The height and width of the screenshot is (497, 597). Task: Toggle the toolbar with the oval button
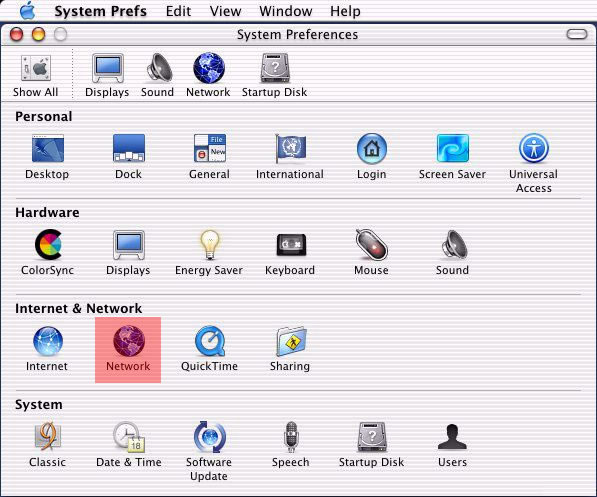coord(577,34)
